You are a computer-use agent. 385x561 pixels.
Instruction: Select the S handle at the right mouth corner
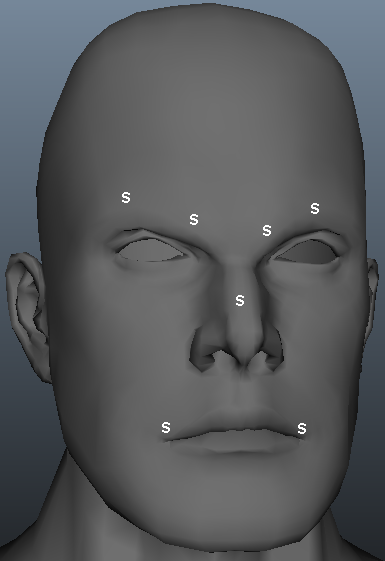[x=302, y=428]
